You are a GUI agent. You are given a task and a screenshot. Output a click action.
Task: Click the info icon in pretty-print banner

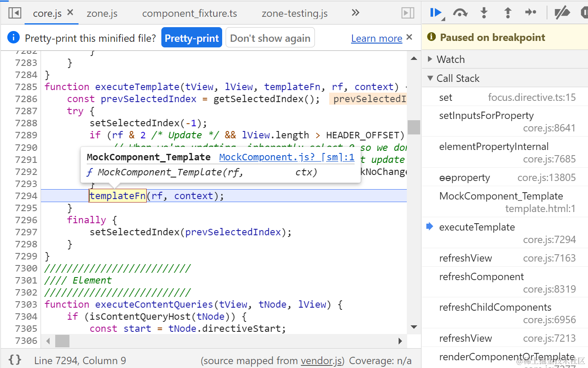(13, 37)
